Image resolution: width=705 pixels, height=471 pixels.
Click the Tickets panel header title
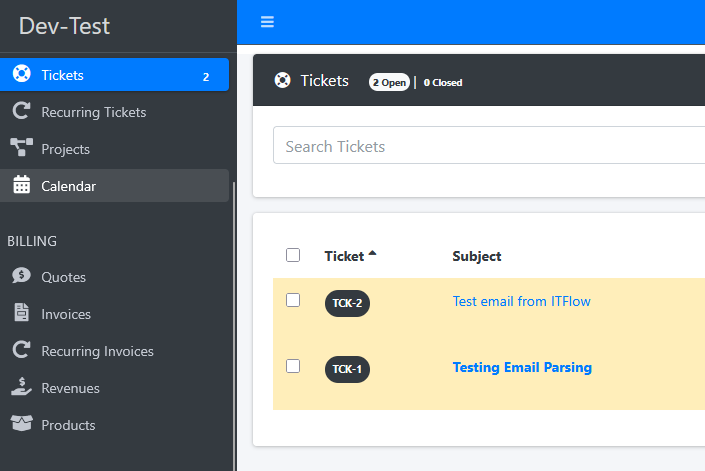[x=324, y=80]
